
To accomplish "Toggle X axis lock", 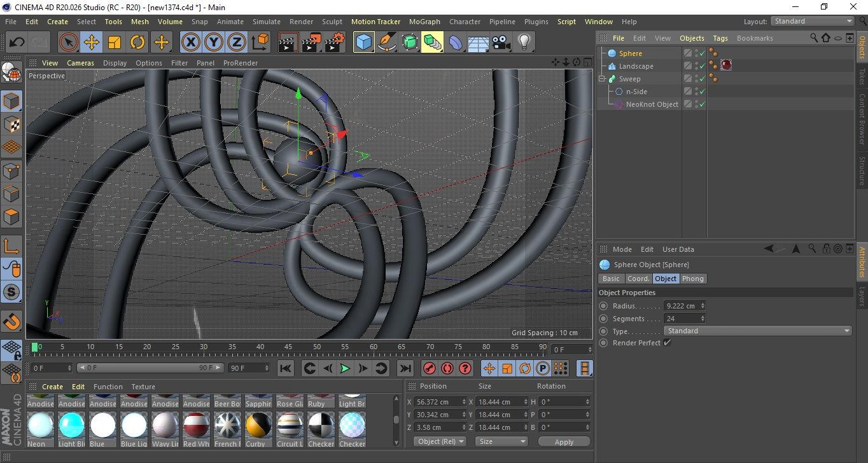I will [x=190, y=43].
